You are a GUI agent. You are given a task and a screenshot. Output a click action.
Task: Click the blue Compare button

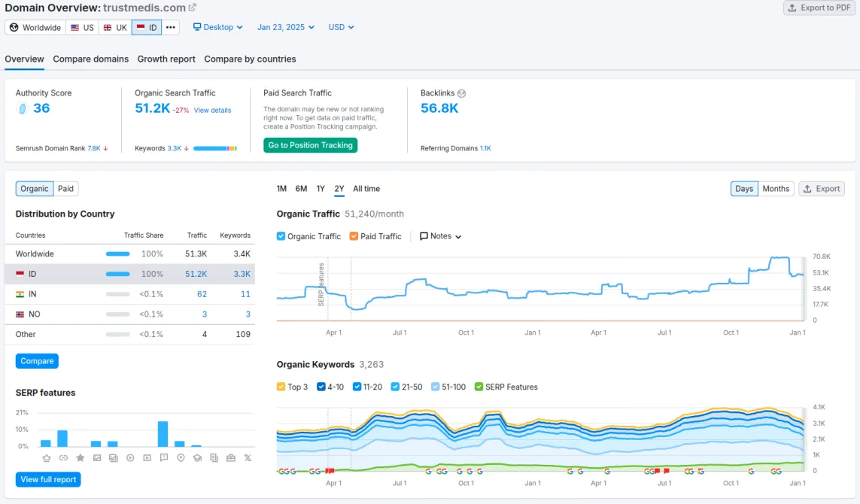click(x=38, y=361)
